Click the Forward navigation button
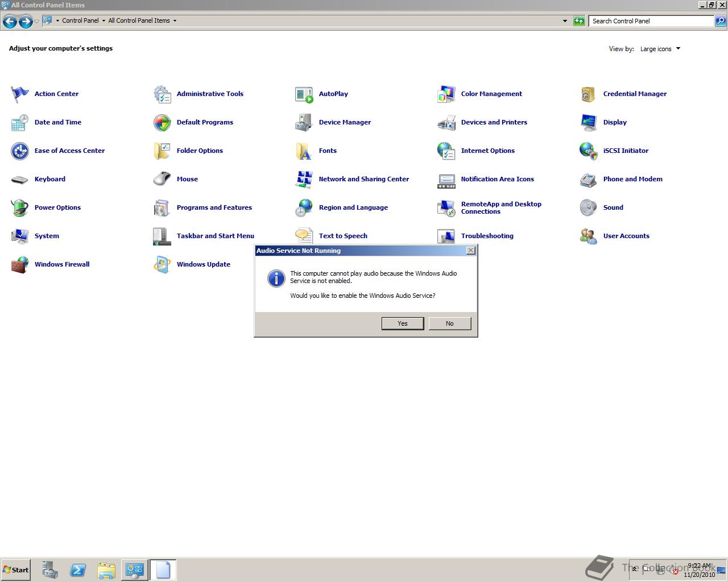 26,22
